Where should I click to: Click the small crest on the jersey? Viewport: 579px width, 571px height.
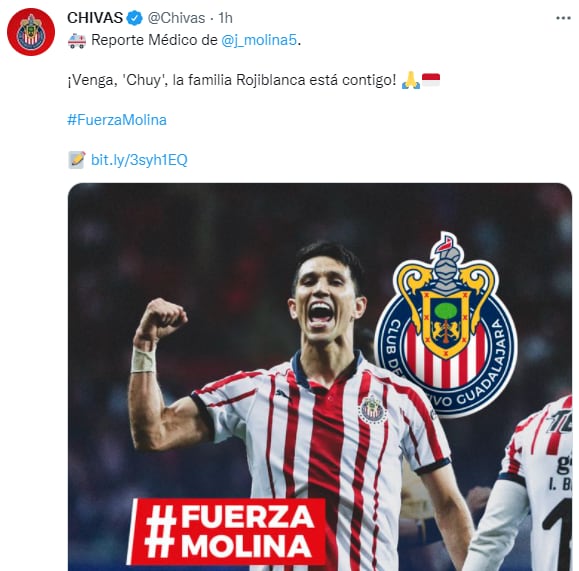click(372, 410)
